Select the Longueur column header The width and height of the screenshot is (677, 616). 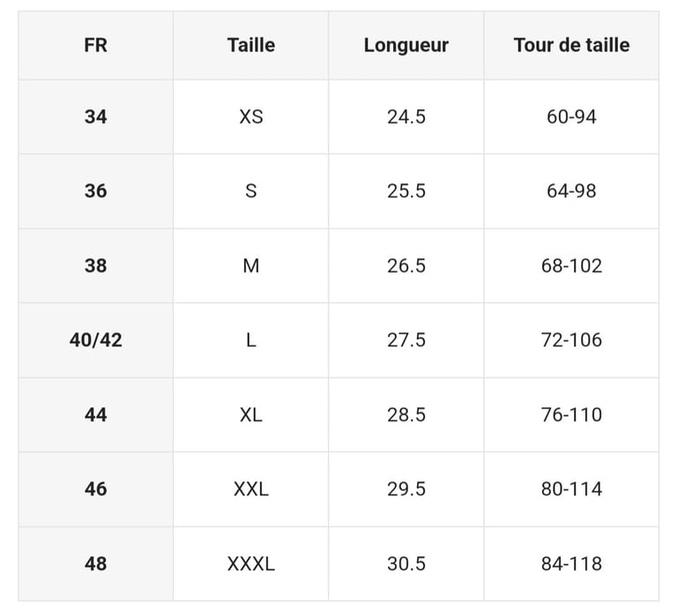tap(405, 45)
